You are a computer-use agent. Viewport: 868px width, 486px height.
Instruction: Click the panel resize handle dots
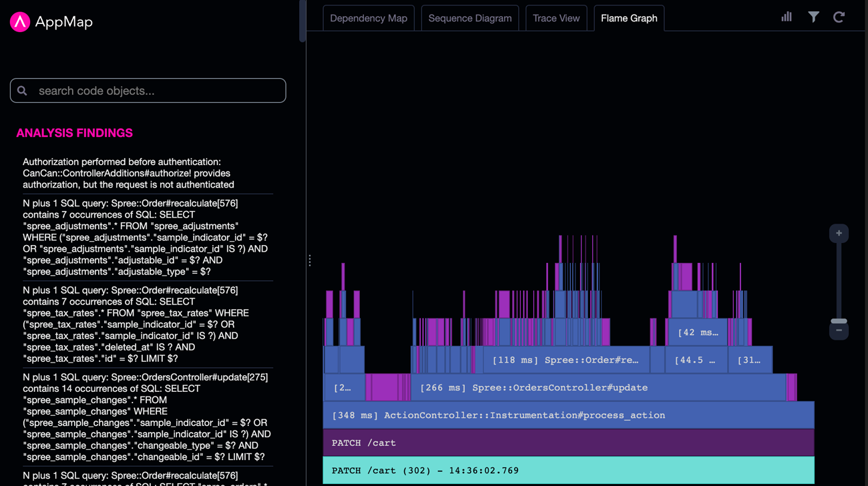[x=310, y=260]
